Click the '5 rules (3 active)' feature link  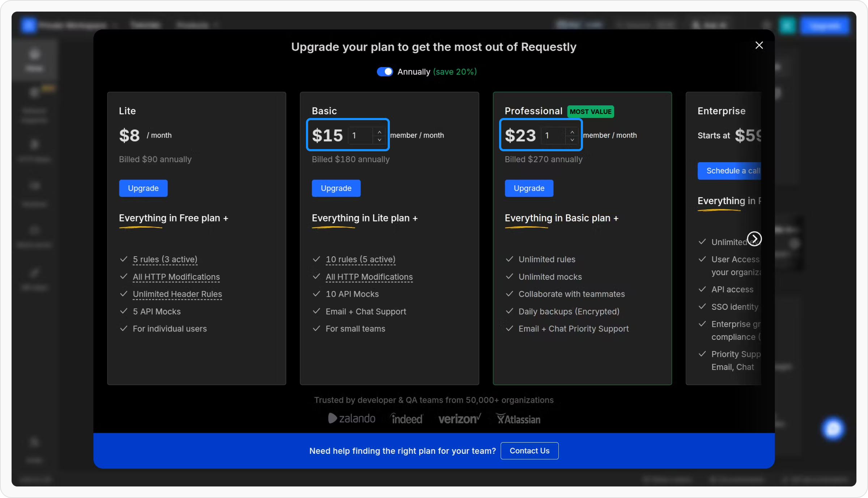165,259
